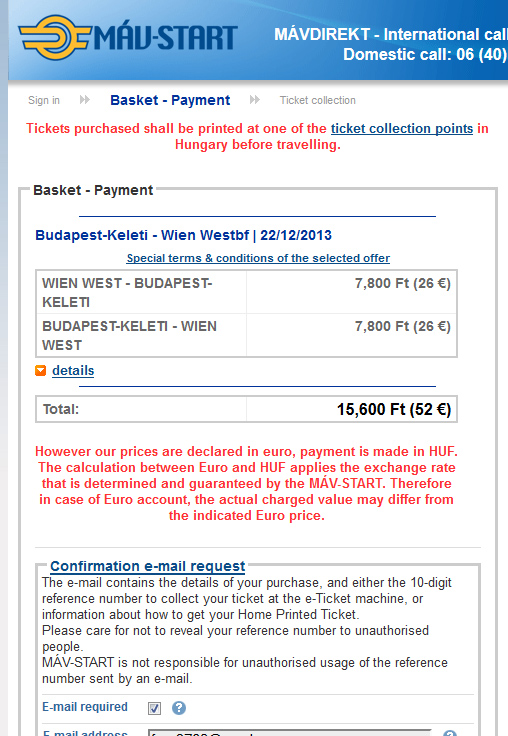Select the WIEN WEST - BUDAPEST-KELETI ticket row

[x=246, y=292]
